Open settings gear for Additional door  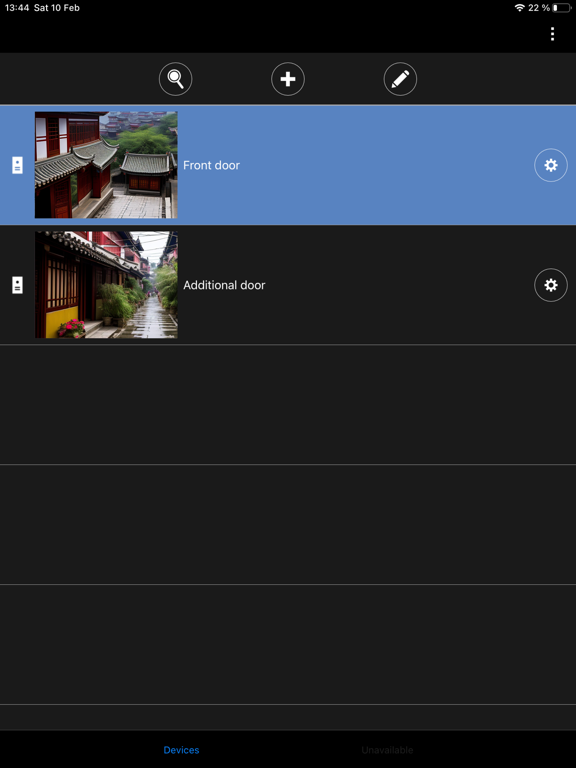click(551, 285)
